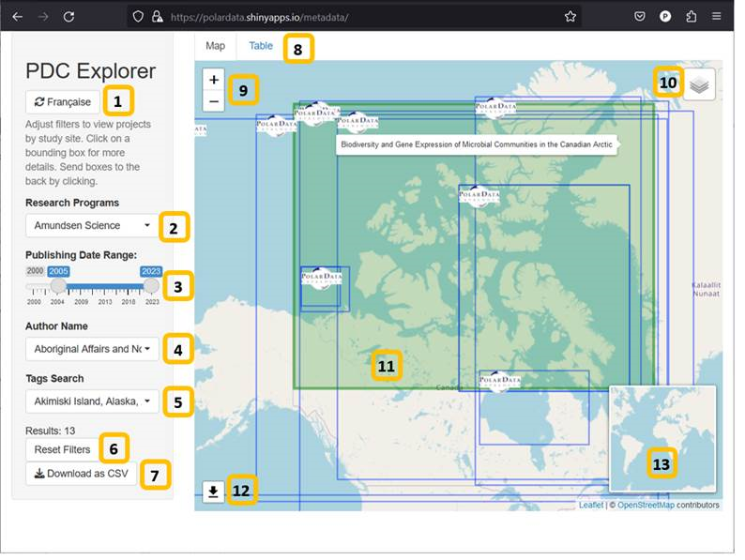Switch to the Table tab
Viewport: 745px width, 560px height.
261,45
